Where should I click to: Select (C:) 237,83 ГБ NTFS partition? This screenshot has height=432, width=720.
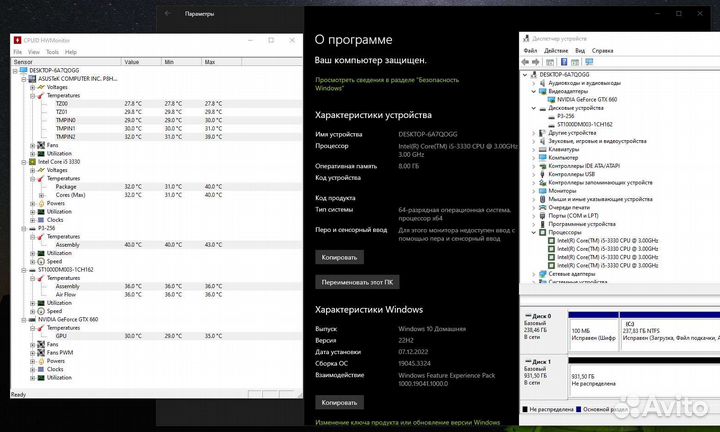click(x=670, y=332)
